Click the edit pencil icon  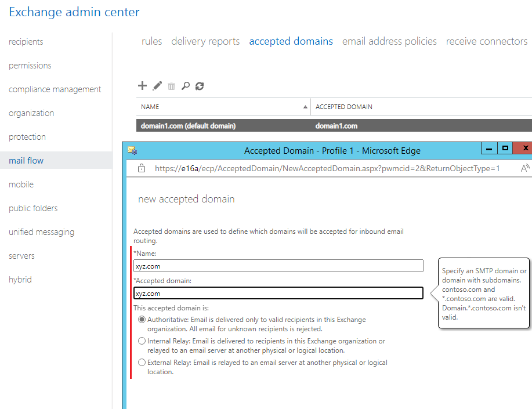(x=157, y=86)
